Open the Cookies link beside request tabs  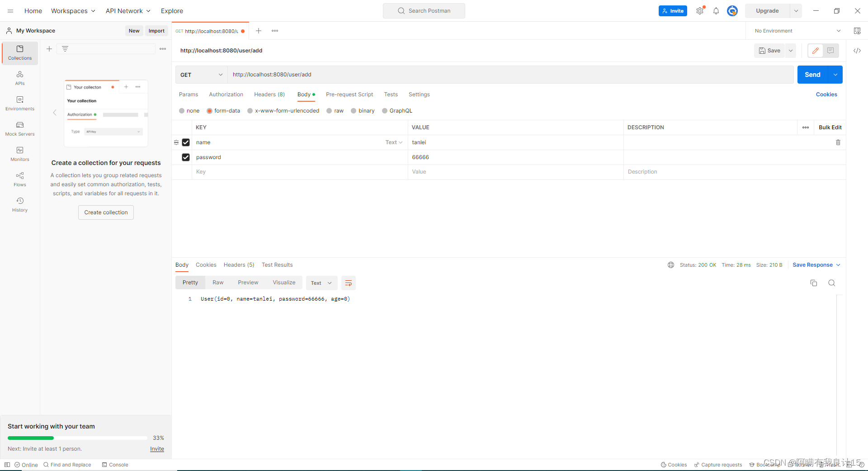(x=826, y=94)
